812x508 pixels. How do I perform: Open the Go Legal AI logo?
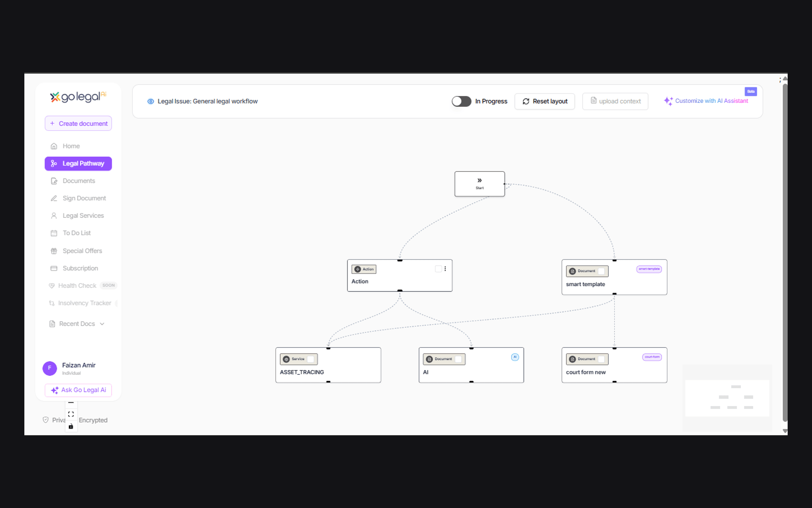78,97
